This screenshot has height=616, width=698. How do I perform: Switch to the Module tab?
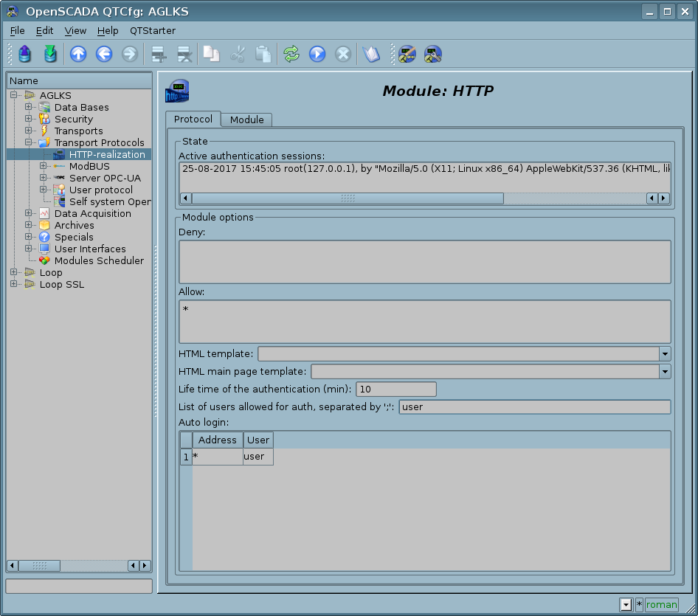(x=246, y=120)
